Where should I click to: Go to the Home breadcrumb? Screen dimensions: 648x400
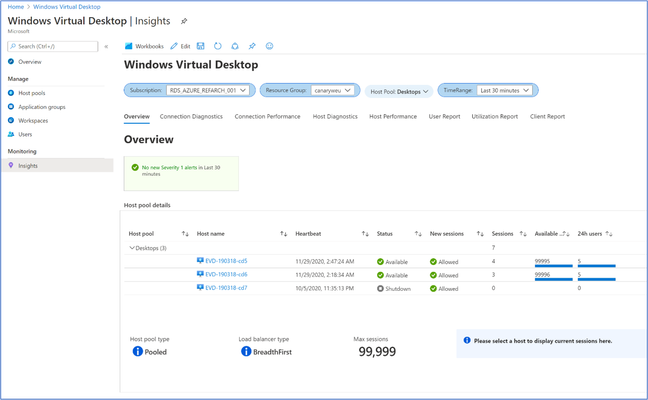tap(16, 7)
